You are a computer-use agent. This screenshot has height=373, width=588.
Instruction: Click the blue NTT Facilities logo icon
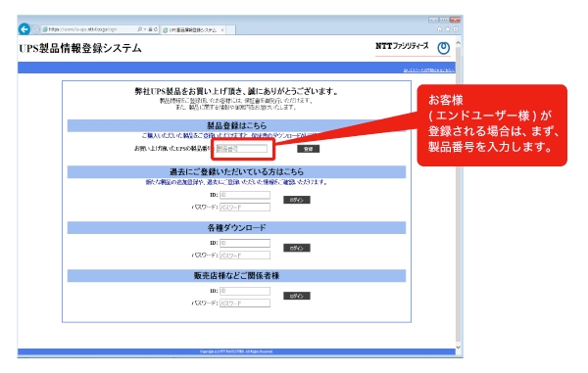[444, 48]
